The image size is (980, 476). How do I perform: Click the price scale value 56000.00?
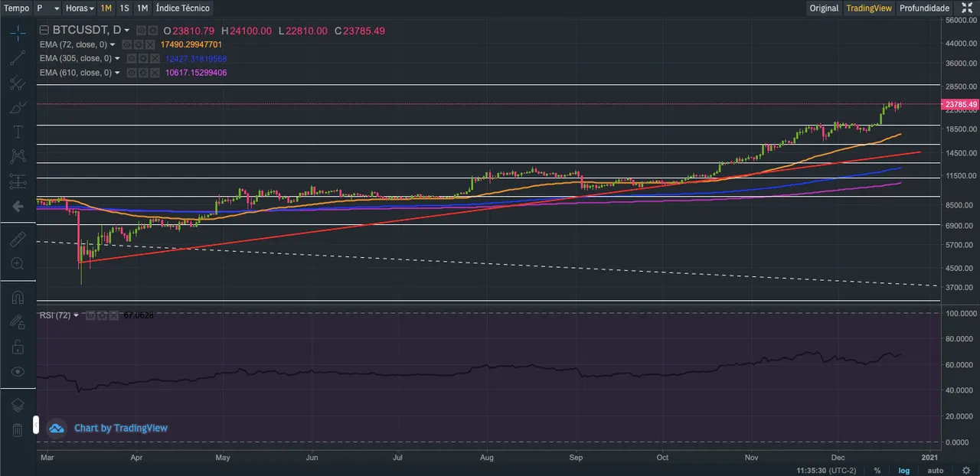pyautogui.click(x=962, y=21)
